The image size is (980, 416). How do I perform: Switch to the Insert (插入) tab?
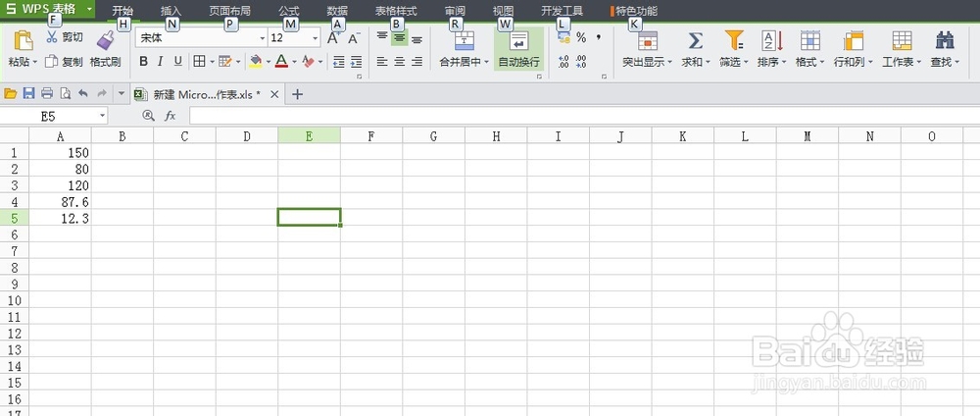click(171, 11)
